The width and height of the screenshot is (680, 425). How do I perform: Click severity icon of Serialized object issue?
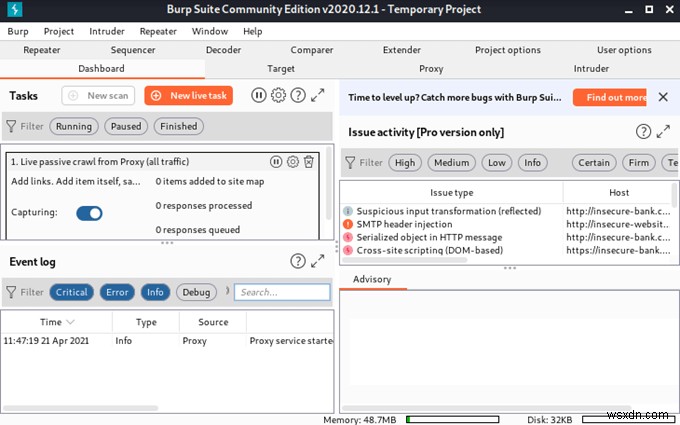tap(348, 237)
